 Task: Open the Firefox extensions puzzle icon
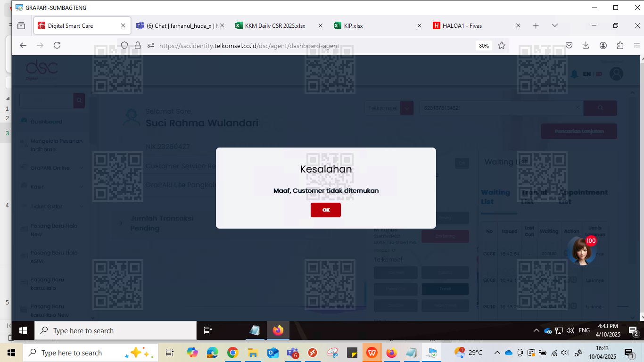point(620,45)
